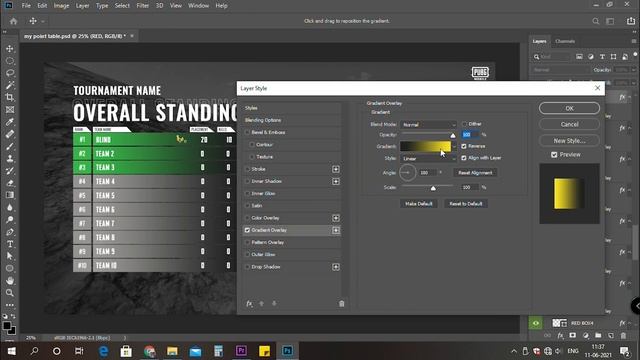Click the Make Default button

click(x=419, y=204)
